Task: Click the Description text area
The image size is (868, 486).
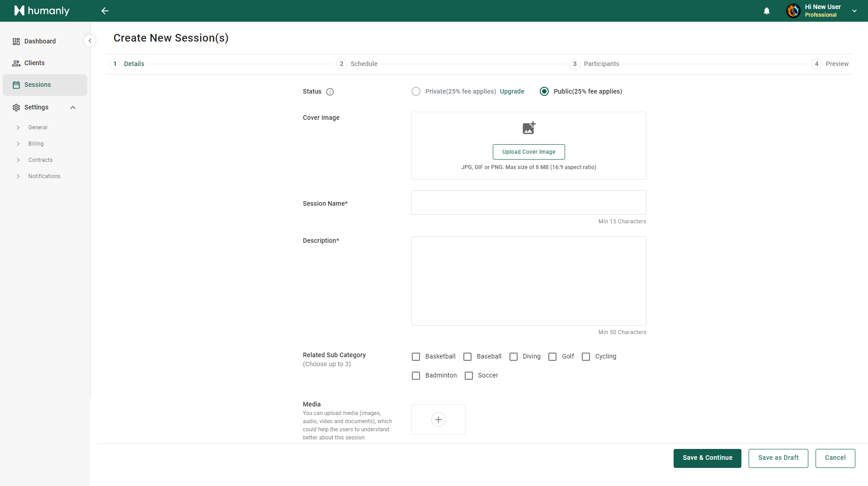Action: (529, 281)
